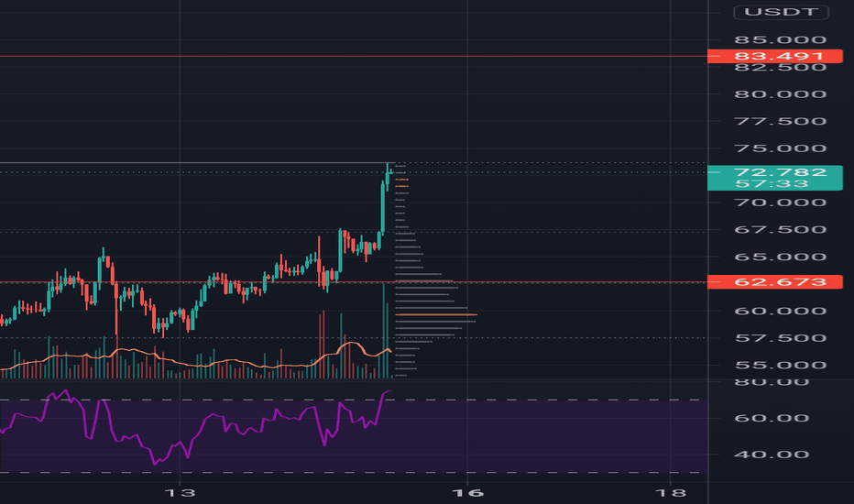
Task: Select the red horizontal line at 62.673
Action: (354, 282)
